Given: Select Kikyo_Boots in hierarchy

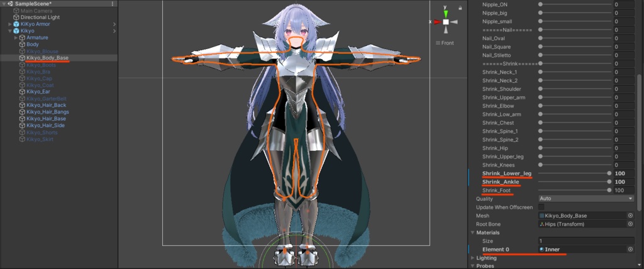Looking at the screenshot, I should pos(41,65).
